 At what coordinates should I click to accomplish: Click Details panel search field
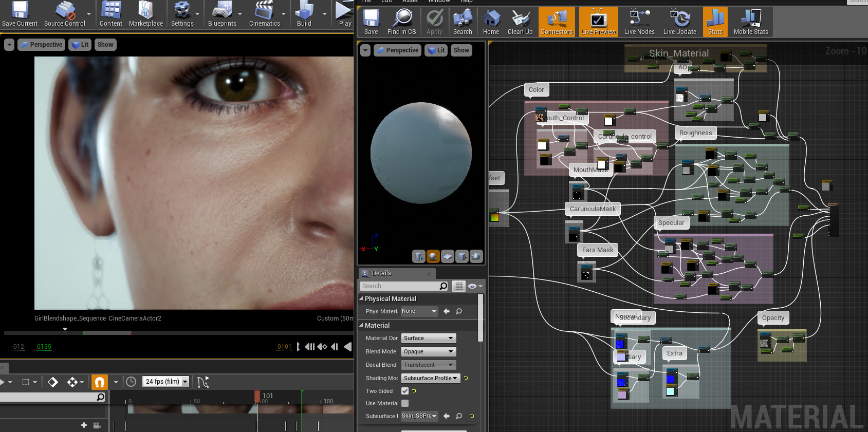[404, 286]
